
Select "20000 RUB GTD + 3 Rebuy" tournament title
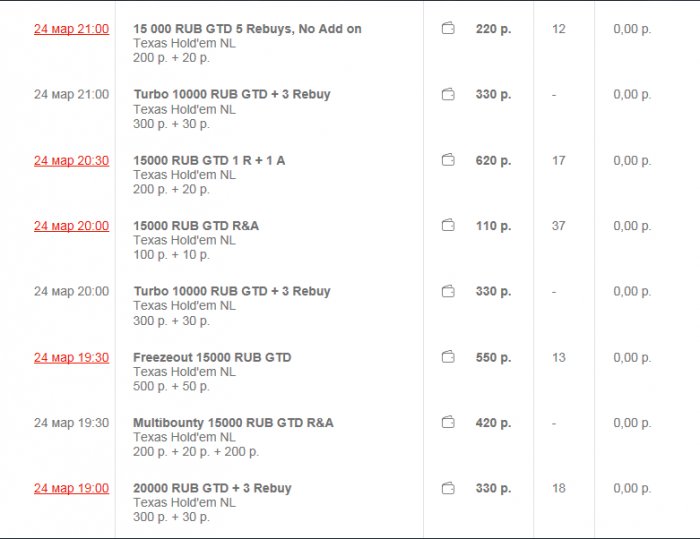pyautogui.click(x=212, y=488)
